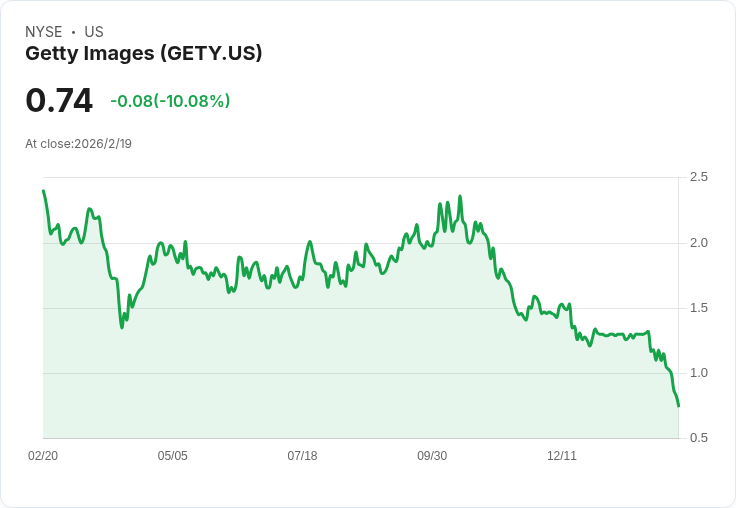Screen dimensions: 736x508
Task: Click the 1.5 price axis label
Action: [698, 308]
